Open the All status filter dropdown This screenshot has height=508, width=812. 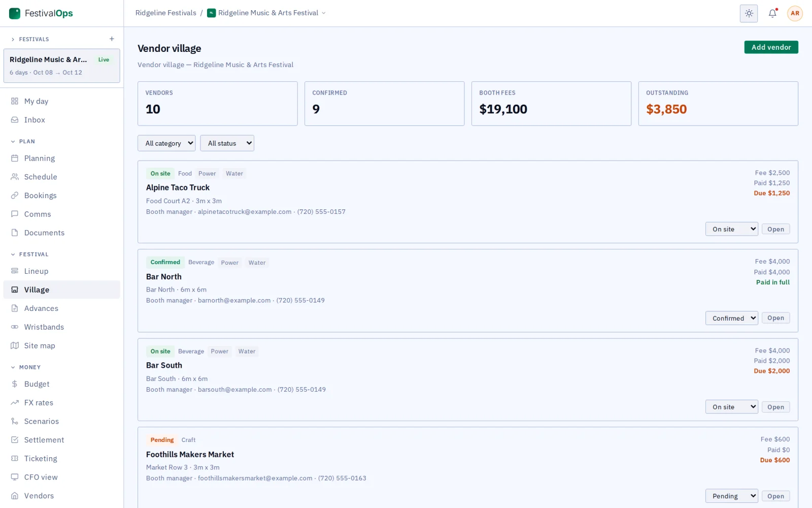coord(227,143)
